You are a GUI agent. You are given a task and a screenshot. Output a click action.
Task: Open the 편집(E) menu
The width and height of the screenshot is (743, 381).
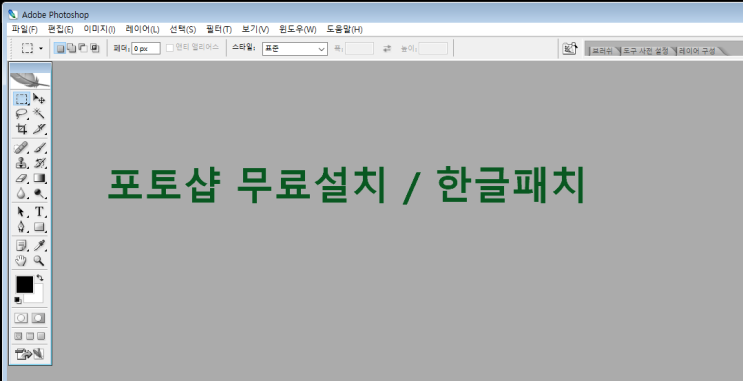pos(60,29)
